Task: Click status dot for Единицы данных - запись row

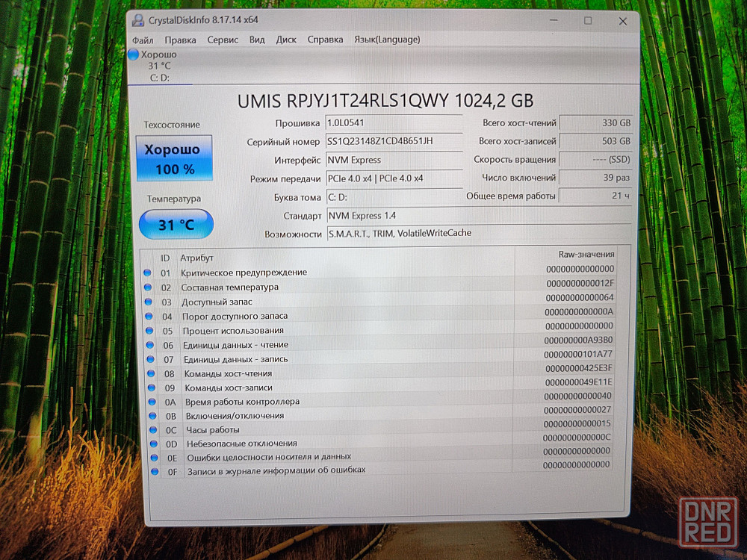Action: click(x=151, y=360)
